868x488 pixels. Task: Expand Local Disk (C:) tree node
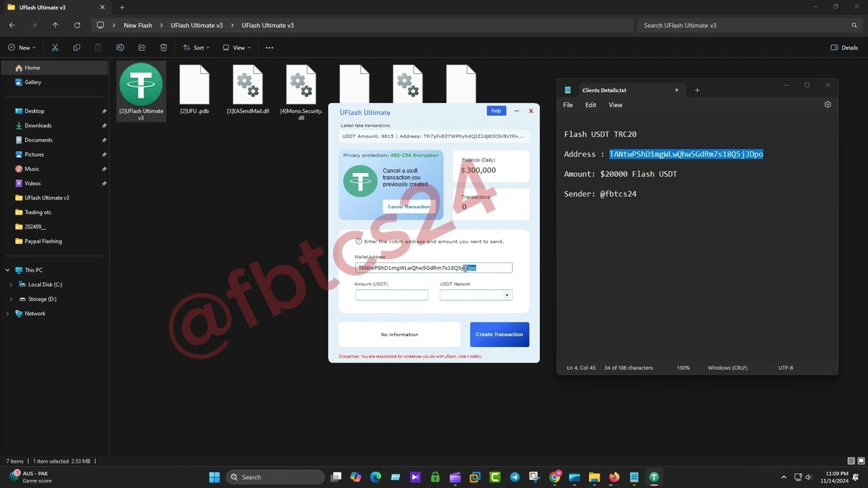[11, 285]
